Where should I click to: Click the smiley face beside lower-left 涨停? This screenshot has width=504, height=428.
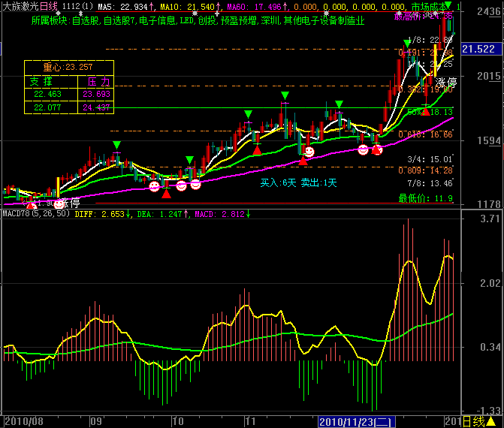click(58, 203)
